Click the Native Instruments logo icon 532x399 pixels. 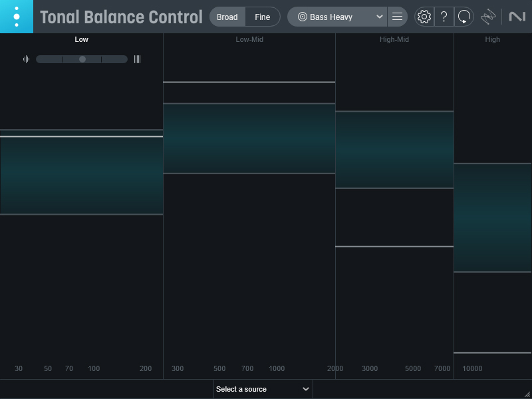[x=517, y=17]
